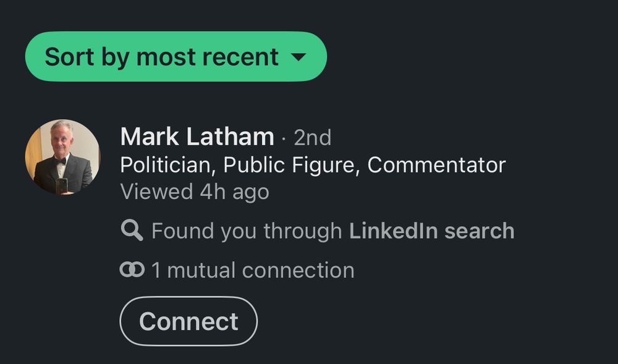
Task: Open Mark Latham's profile photo
Action: 62,157
